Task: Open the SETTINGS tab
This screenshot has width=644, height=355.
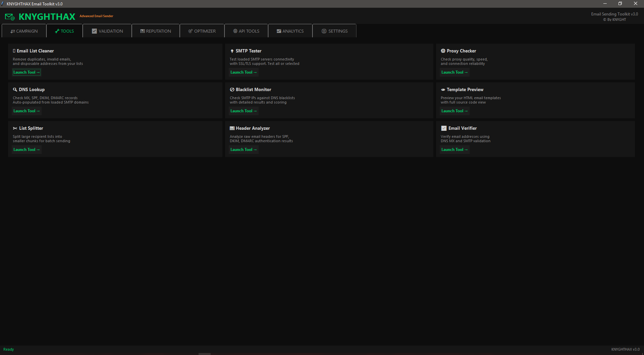Action: pyautogui.click(x=335, y=31)
